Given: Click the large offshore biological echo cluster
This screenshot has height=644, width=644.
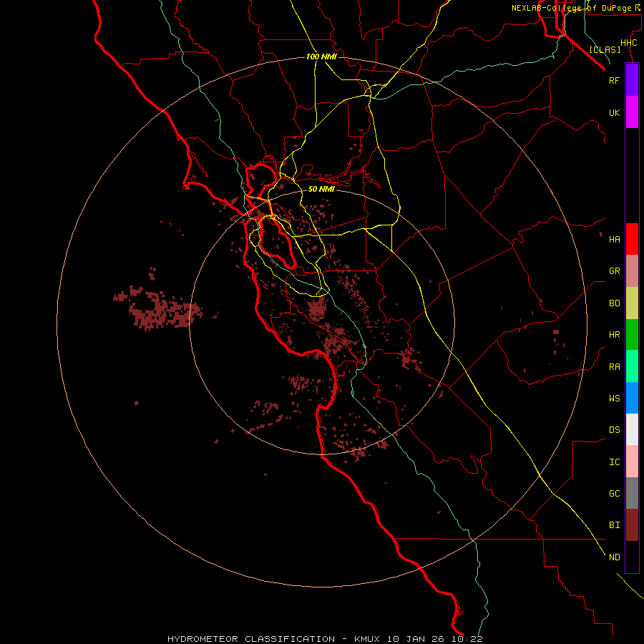Looking at the screenshot, I should (x=158, y=308).
